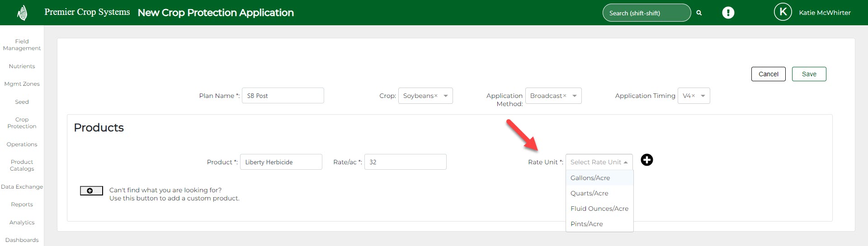Expand the Crop dropdown arrow
Screen dimensions: 868x246
[446, 96]
